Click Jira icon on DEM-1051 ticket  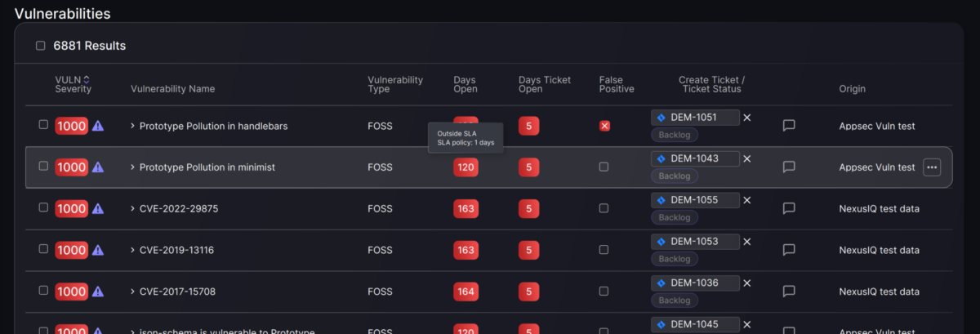tap(661, 118)
